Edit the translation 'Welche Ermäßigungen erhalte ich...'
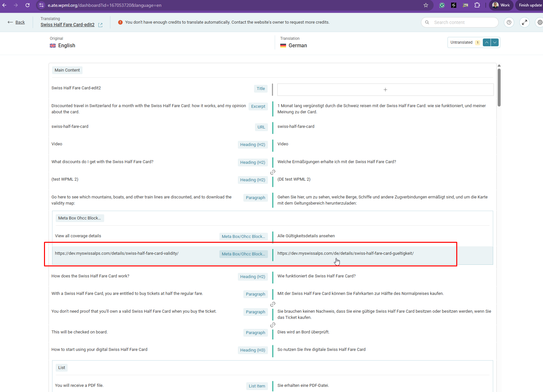Viewport: 543px width, 392px height. click(337, 162)
